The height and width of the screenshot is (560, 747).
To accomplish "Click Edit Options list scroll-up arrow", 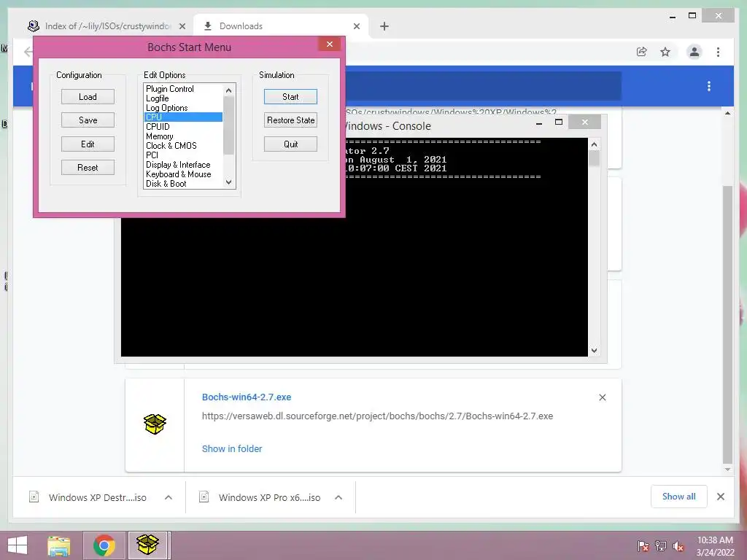I will tap(228, 90).
